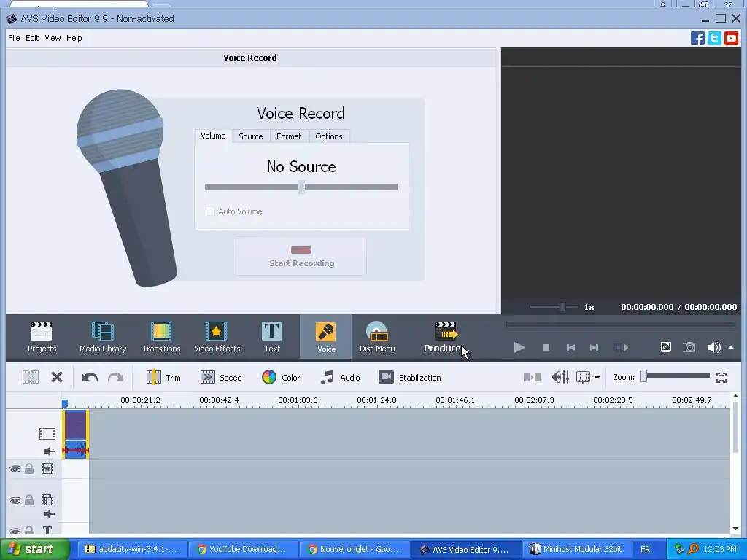This screenshot has width=747, height=560.
Task: Adjust the recording volume slider
Action: click(x=301, y=187)
